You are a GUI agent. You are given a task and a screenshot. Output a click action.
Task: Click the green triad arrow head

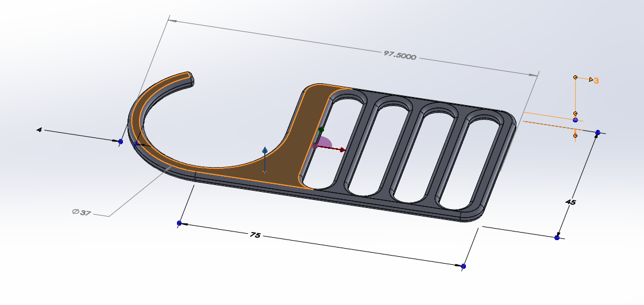pos(321,129)
